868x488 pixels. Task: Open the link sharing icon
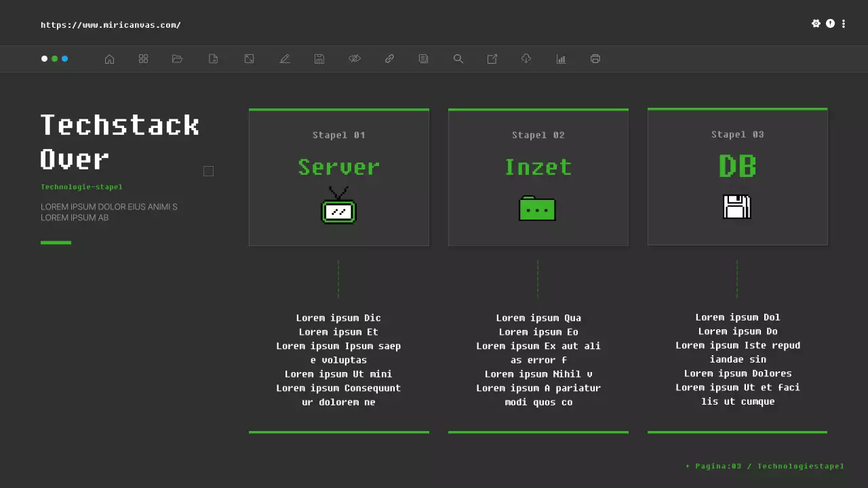pyautogui.click(x=389, y=58)
